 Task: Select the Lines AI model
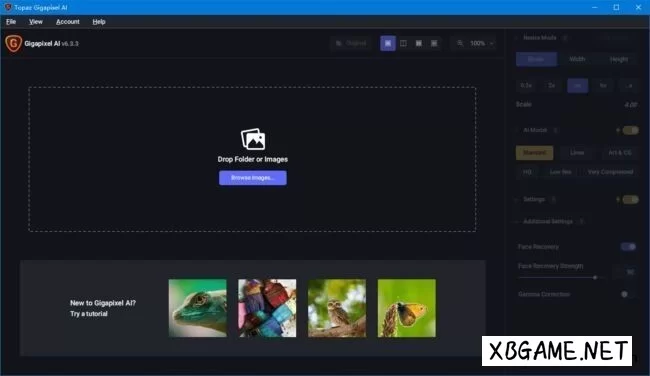(577, 153)
